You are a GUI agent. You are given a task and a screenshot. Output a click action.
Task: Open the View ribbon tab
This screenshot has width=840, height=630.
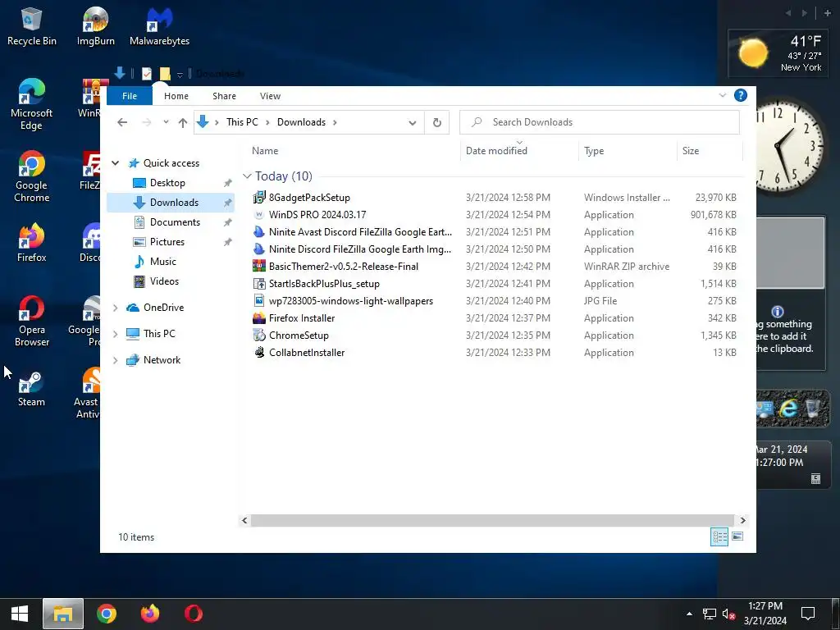click(x=270, y=96)
